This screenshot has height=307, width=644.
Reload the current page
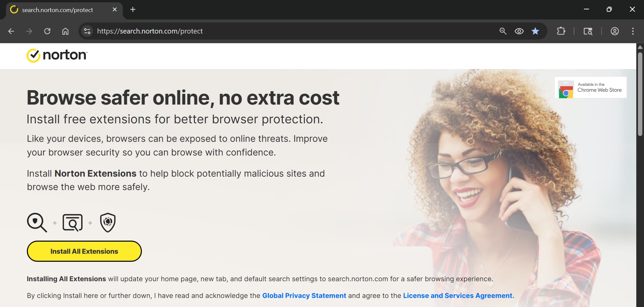tap(47, 31)
